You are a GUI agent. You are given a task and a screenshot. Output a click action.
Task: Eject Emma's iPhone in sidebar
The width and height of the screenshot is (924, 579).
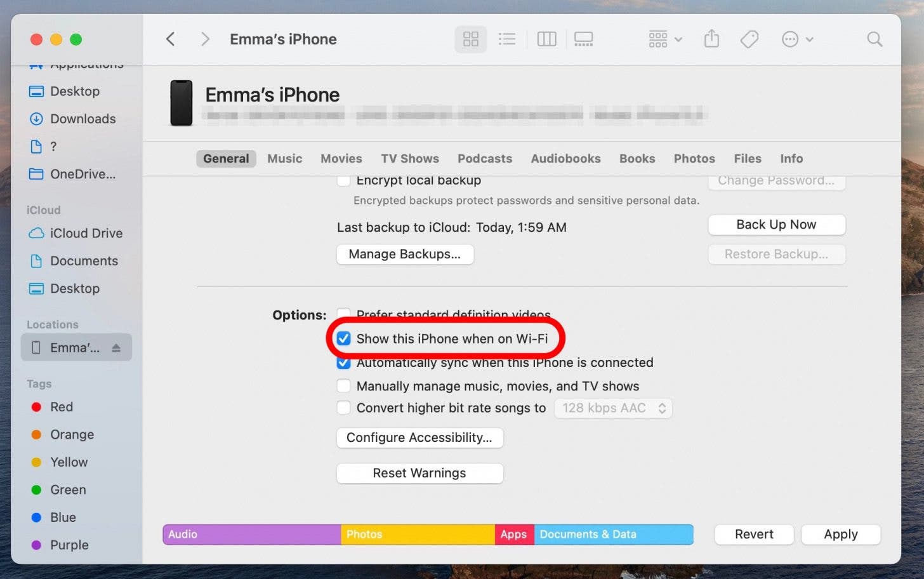(116, 348)
